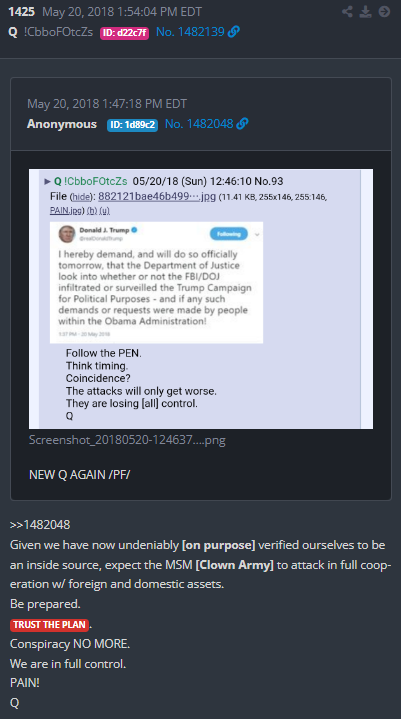Click the share icon at top right
401x719 pixels.
point(347,12)
